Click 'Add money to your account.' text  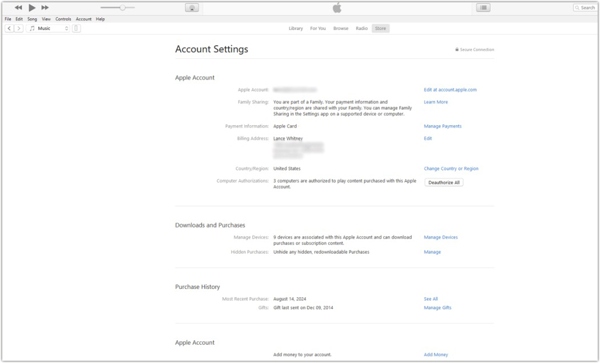click(302, 355)
